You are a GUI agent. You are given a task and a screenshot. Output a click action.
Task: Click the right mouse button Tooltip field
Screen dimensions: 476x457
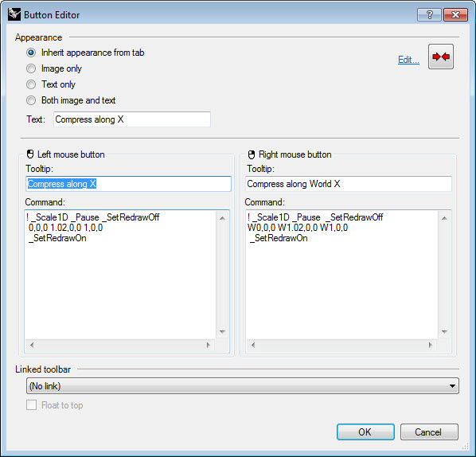pos(349,184)
